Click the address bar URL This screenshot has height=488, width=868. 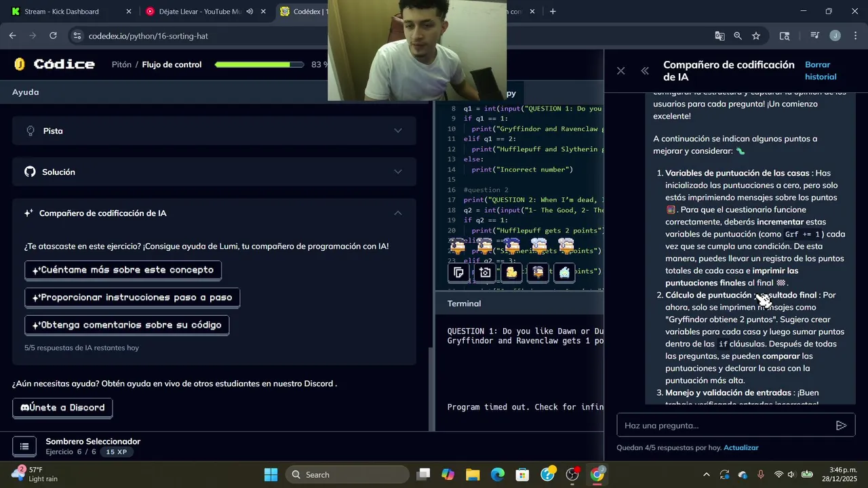click(x=148, y=36)
